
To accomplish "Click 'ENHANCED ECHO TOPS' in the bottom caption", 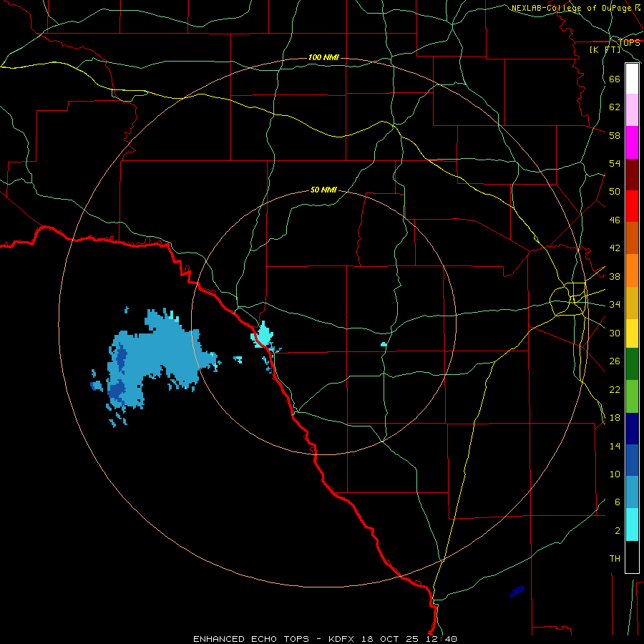I will (x=251, y=639).
